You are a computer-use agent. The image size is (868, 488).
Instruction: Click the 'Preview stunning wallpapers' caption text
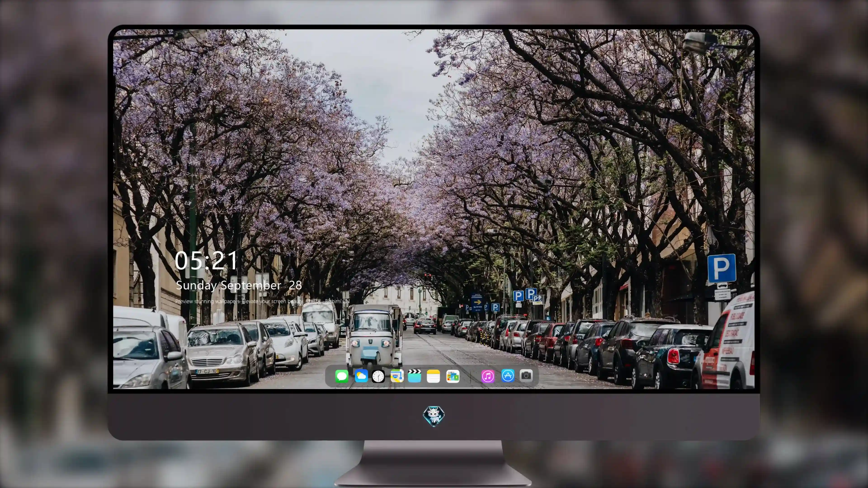[x=262, y=301]
